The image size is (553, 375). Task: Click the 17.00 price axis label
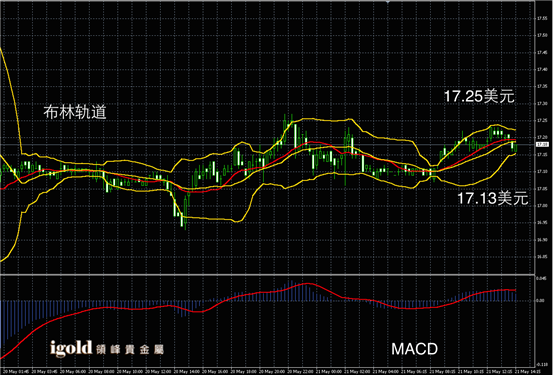click(542, 205)
